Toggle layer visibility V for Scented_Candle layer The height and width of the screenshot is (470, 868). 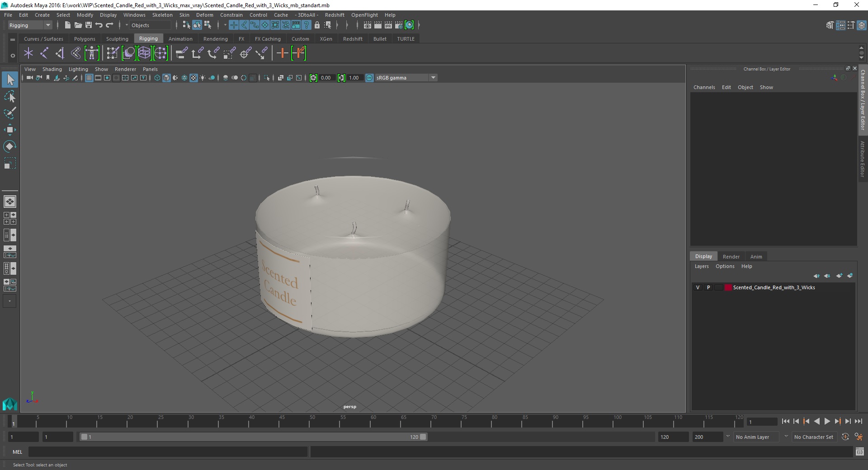(698, 287)
